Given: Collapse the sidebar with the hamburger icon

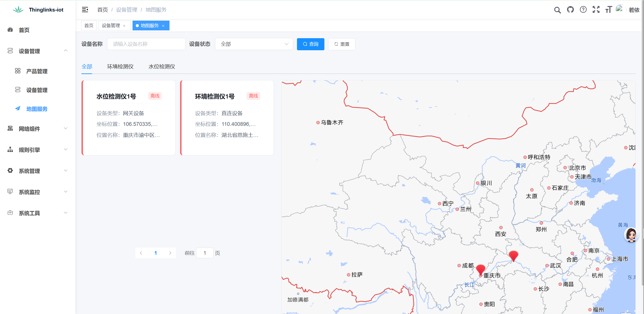Looking at the screenshot, I should 85,10.
